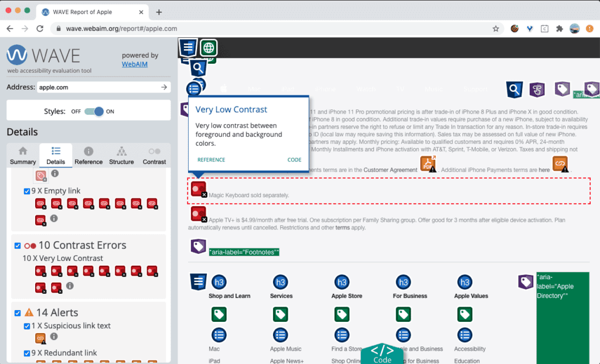This screenshot has height=364, width=600.
Task: Toggle the Styles on/off switch
Action: point(94,111)
